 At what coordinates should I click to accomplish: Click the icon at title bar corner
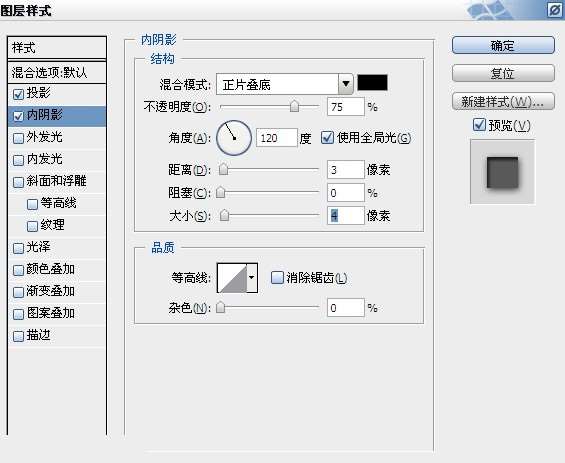(x=555, y=10)
